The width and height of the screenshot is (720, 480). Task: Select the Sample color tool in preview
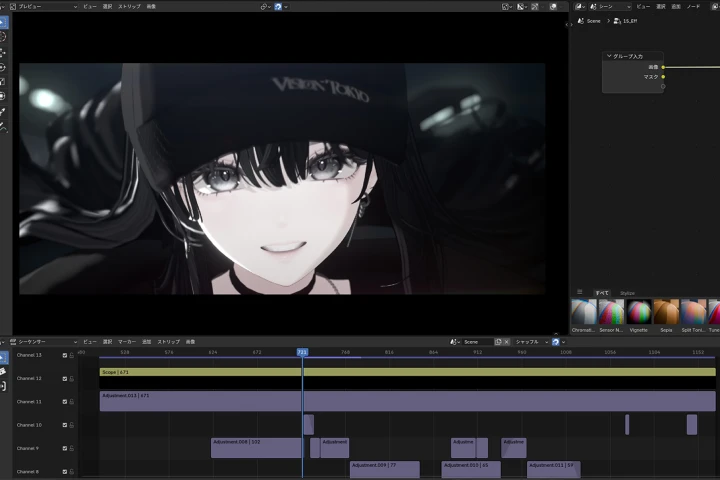(x=3, y=112)
